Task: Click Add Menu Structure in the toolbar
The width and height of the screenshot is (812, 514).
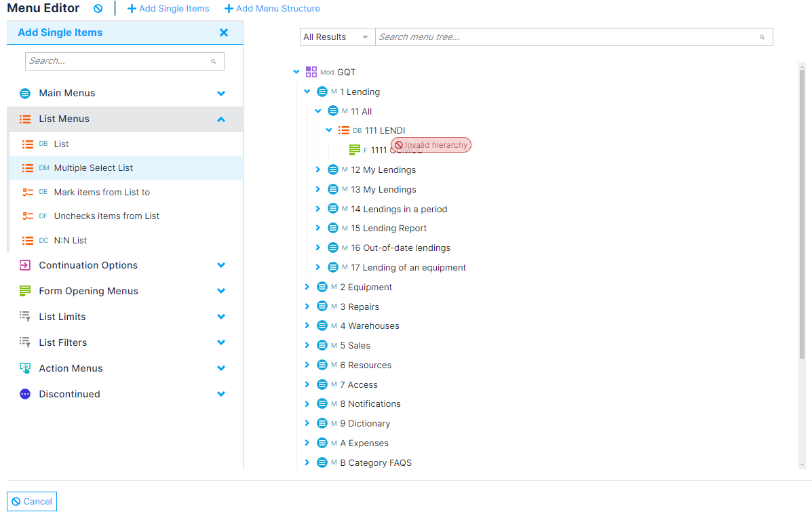Action: [x=272, y=9]
